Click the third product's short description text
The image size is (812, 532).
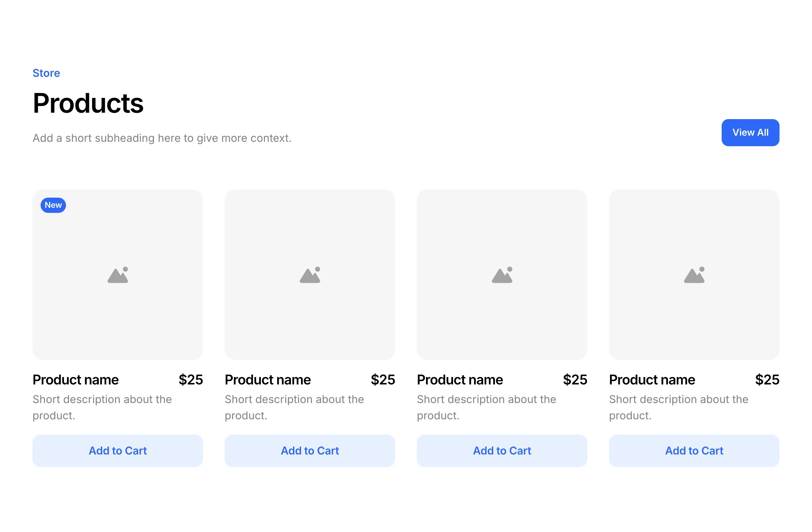coord(486,407)
